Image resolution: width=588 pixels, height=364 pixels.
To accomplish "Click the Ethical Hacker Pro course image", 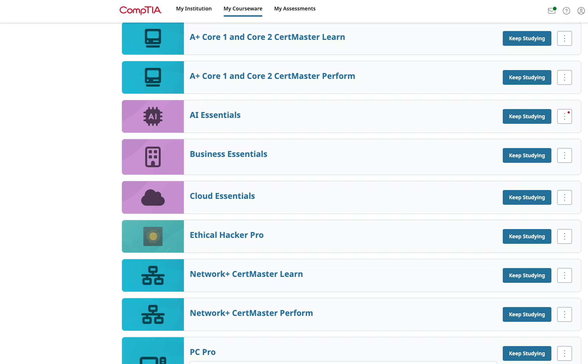I will [153, 236].
